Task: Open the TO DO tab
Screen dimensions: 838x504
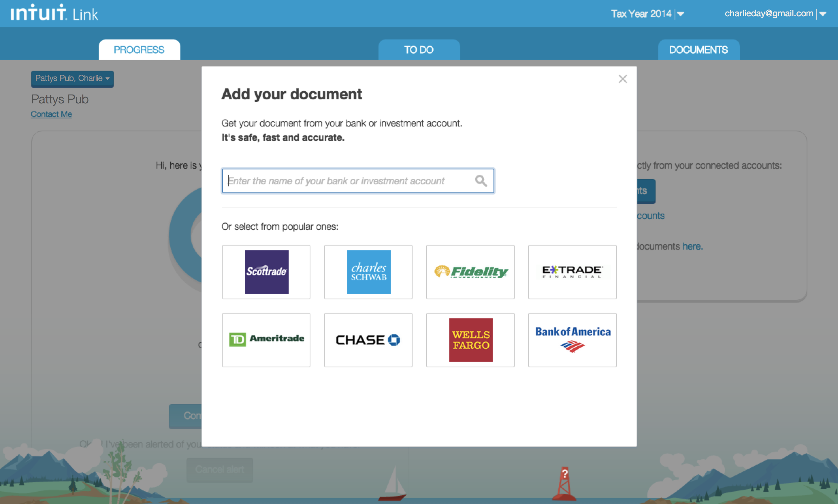Action: tap(419, 50)
